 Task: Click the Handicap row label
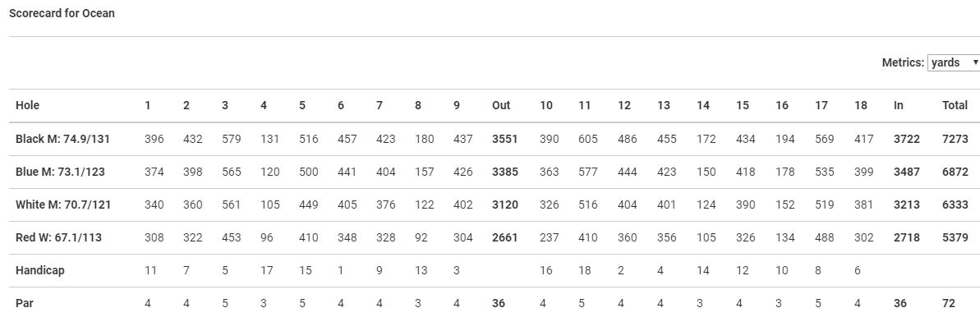coord(40,270)
